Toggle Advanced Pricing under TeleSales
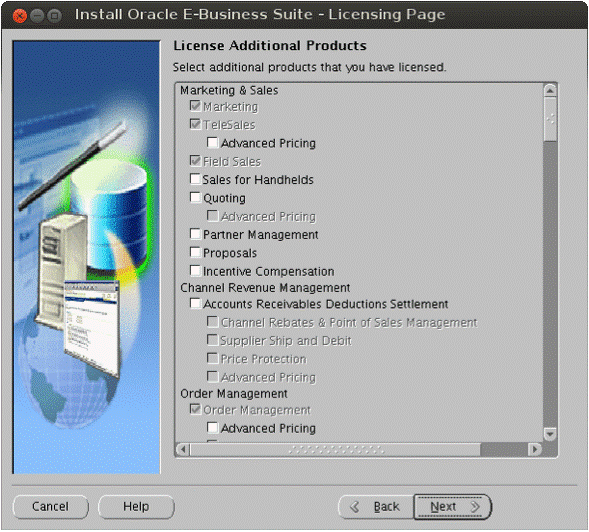 click(213, 142)
